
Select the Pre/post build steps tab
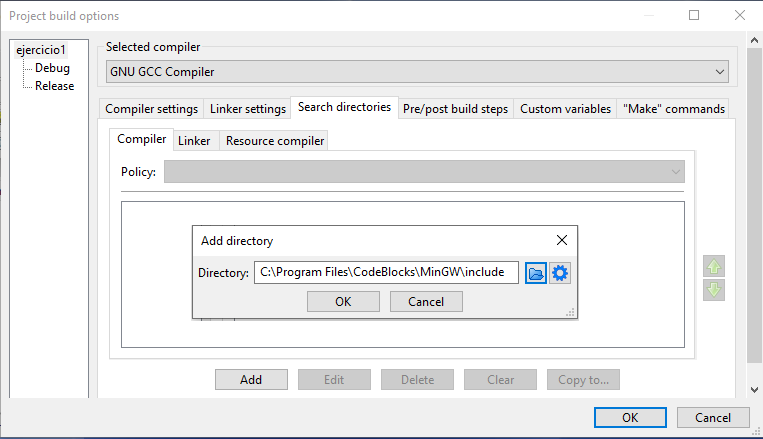(x=455, y=109)
